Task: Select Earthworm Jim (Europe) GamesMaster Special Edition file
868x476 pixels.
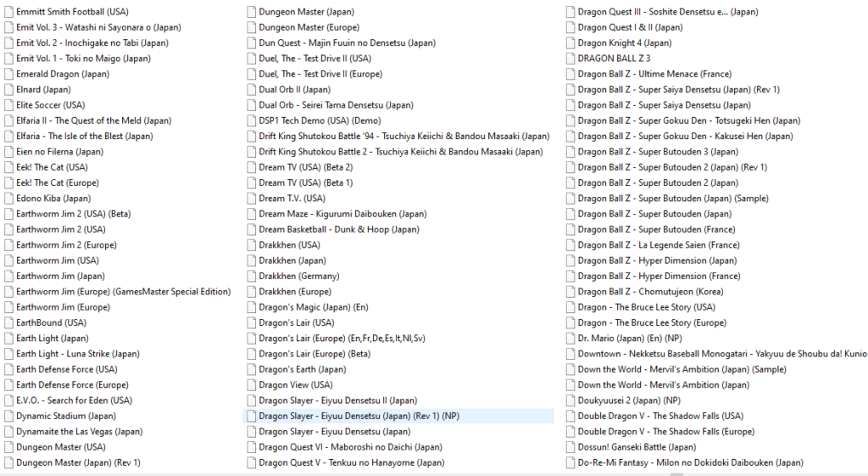Action: (123, 291)
